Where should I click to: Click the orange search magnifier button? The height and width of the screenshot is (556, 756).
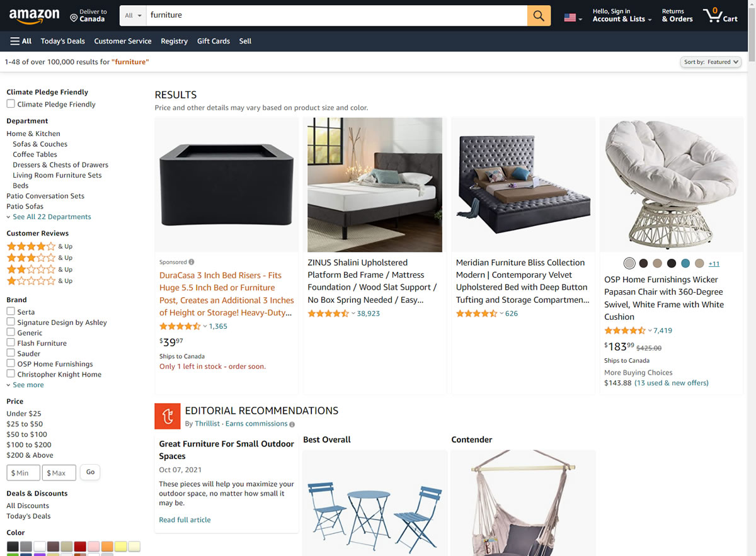point(539,16)
